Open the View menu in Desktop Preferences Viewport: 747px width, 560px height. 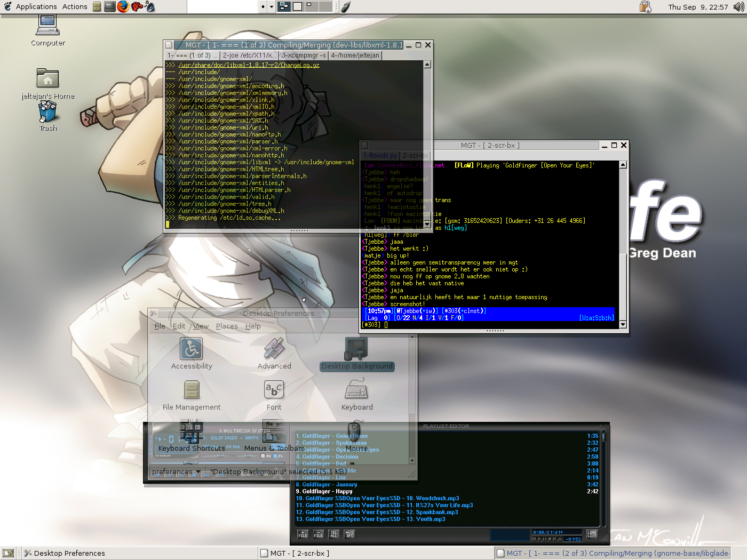(x=201, y=326)
